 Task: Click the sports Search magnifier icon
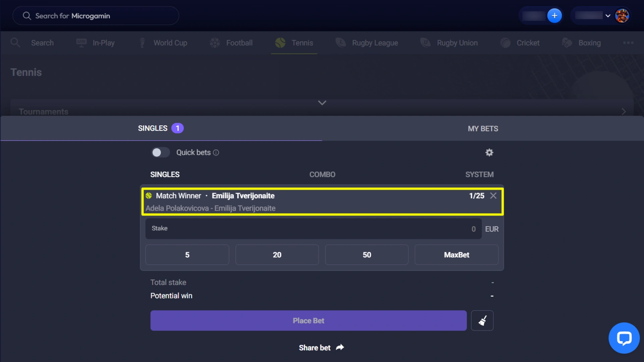[15, 43]
